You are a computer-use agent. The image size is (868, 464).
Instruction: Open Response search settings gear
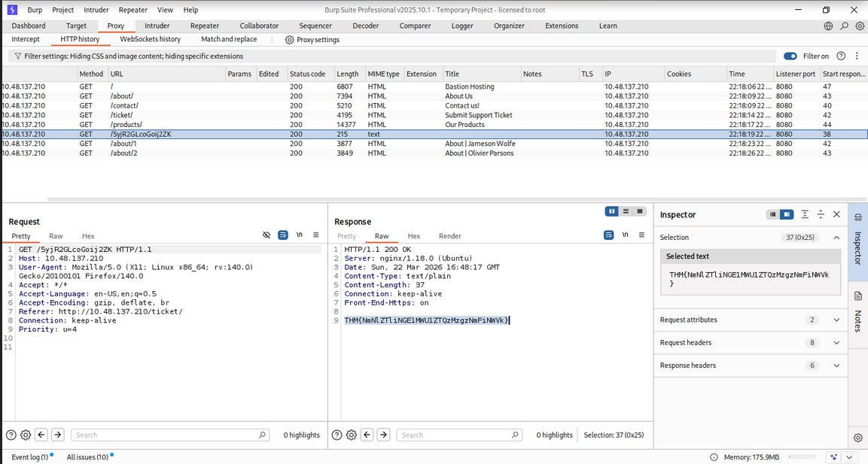352,435
